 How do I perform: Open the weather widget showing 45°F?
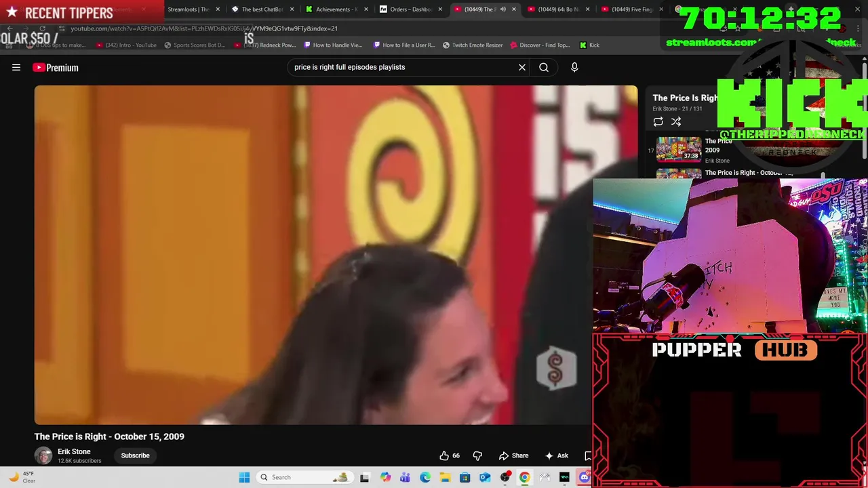pos(22,477)
